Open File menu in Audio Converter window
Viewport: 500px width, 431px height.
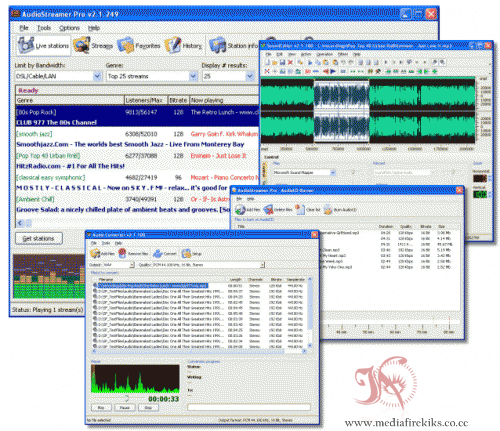click(94, 243)
